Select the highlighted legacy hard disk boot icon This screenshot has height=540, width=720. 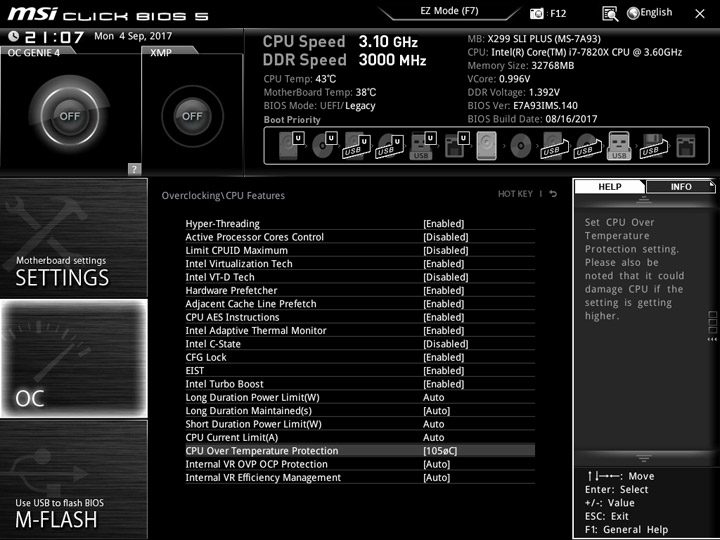click(487, 146)
